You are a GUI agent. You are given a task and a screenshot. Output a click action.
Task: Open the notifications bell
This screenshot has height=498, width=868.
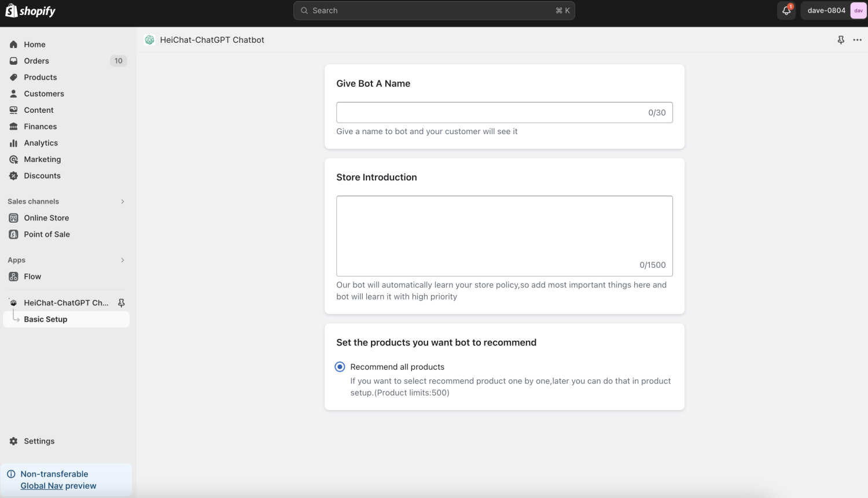(x=786, y=10)
